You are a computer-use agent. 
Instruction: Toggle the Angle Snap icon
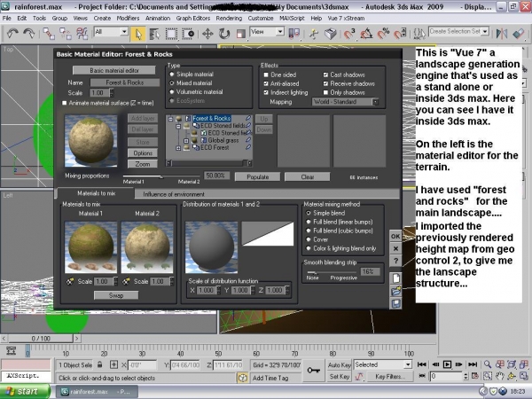pos(366,34)
